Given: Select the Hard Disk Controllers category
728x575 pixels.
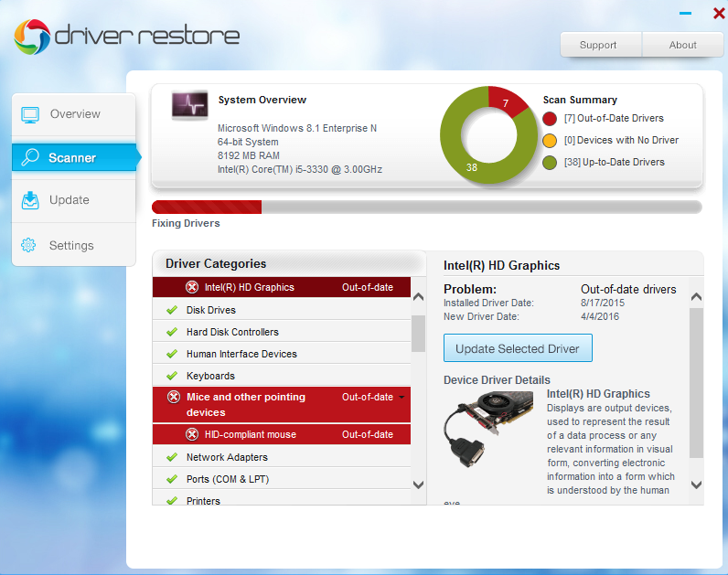Looking at the screenshot, I should [x=282, y=332].
